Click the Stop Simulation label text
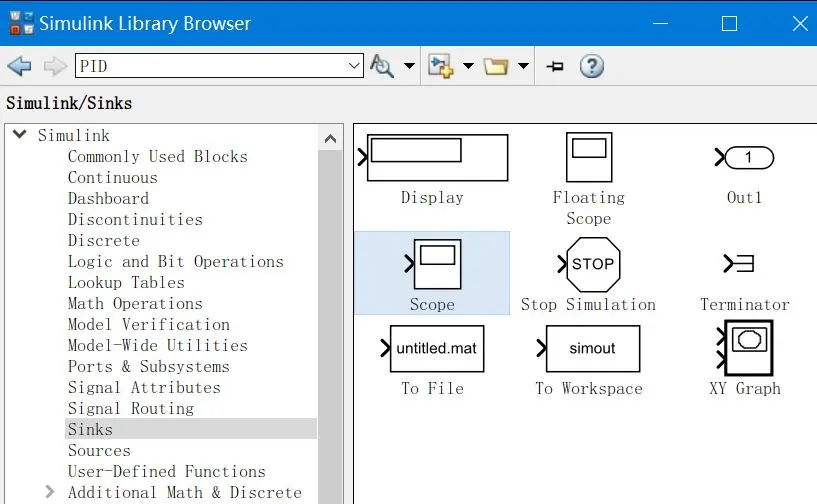Screen dimensions: 817x504 pyautogui.click(x=589, y=304)
